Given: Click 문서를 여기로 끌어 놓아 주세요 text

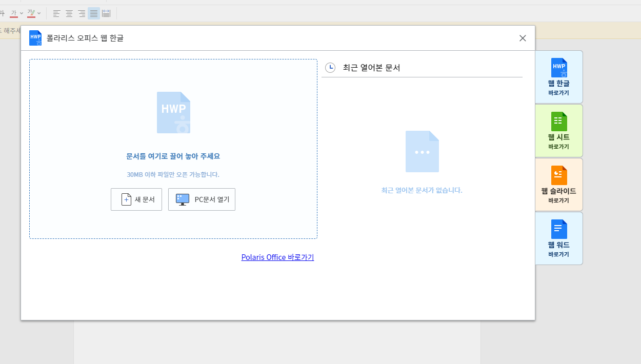Looking at the screenshot, I should (x=173, y=156).
